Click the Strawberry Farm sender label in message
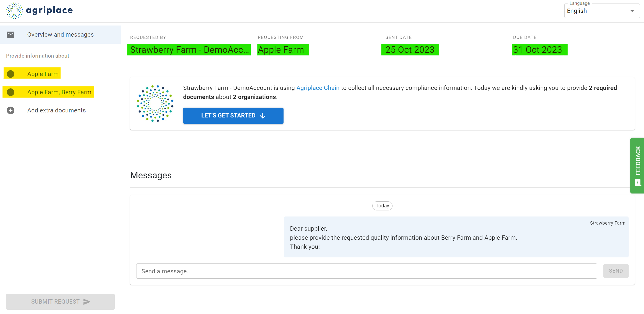This screenshot has width=644, height=314. point(607,223)
